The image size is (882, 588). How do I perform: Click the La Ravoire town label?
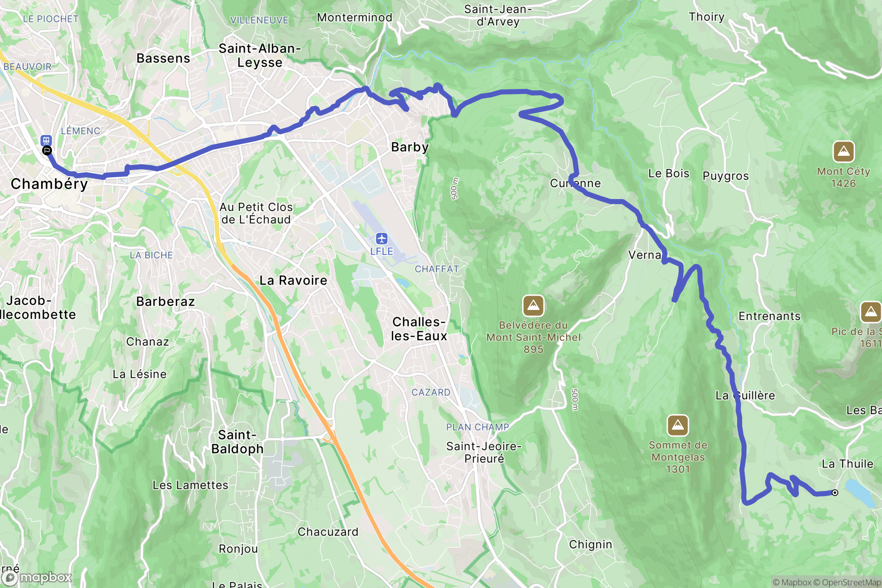[x=293, y=280]
